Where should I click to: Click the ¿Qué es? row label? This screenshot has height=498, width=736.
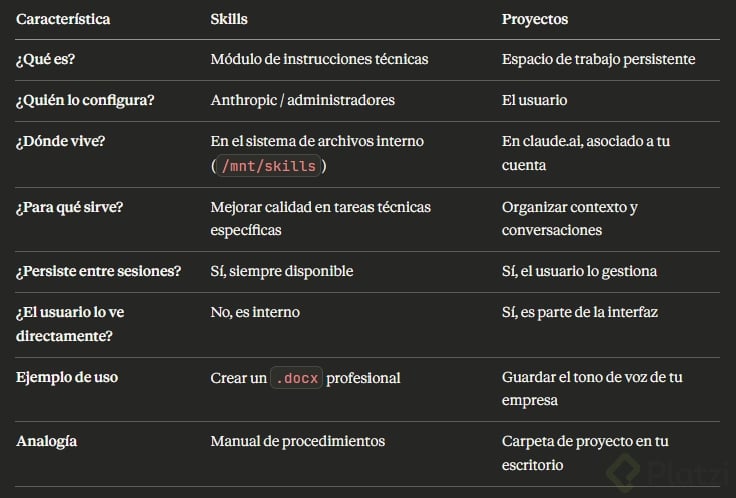[46, 59]
